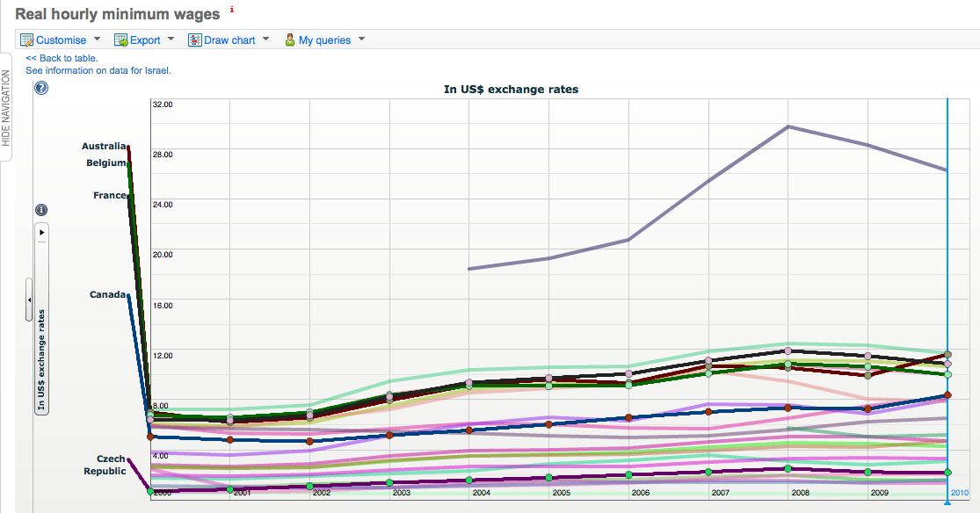Click the Export icon

[x=120, y=40]
